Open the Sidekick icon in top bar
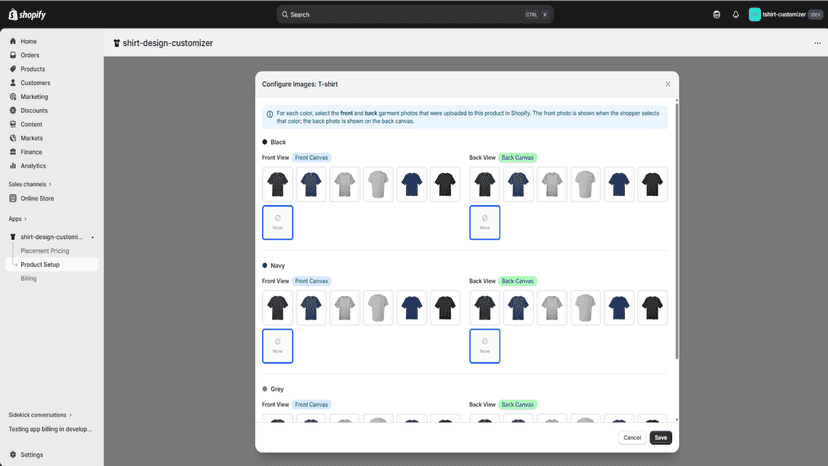Viewport: 828px width, 466px height. tap(717, 15)
